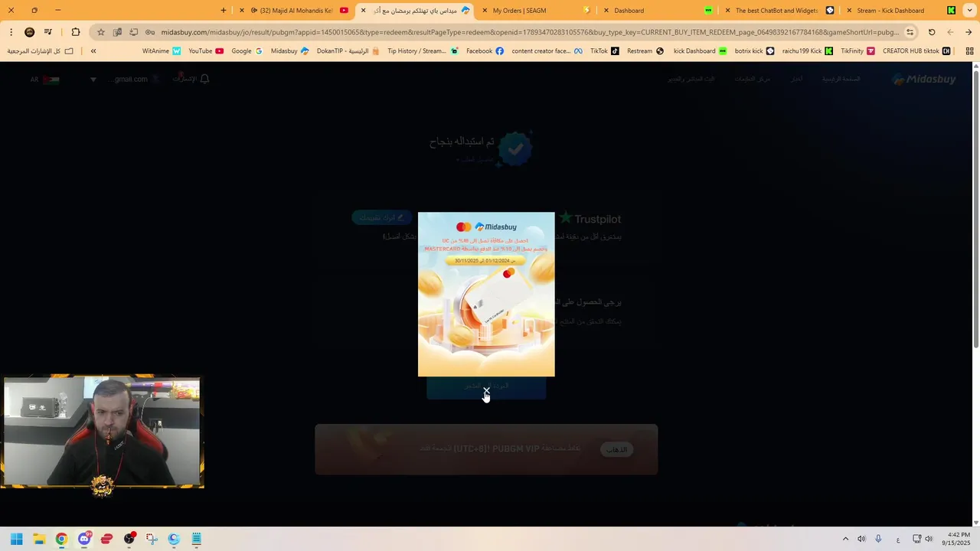The height and width of the screenshot is (551, 980).
Task: Open raichu199 Kick bookmark
Action: click(807, 51)
